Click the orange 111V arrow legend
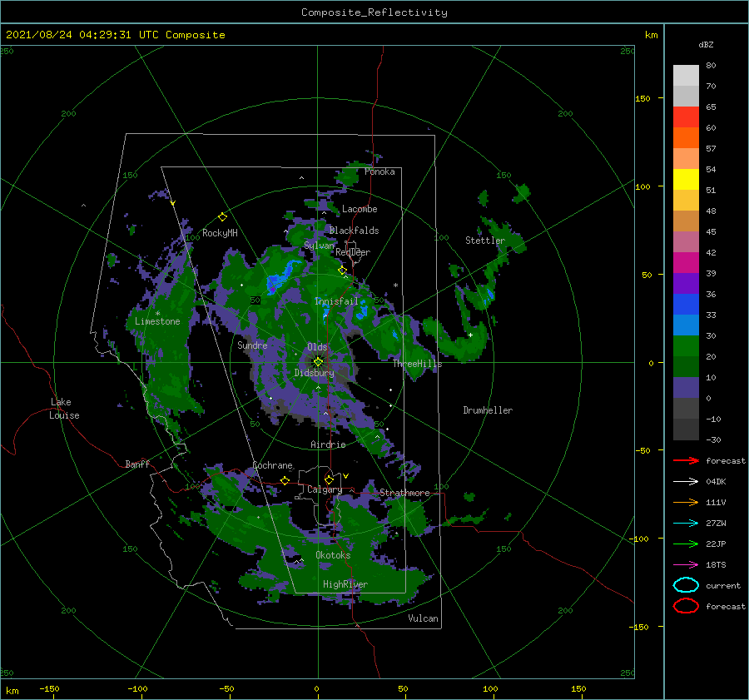Viewport: 749px width, 700px height. point(686,502)
